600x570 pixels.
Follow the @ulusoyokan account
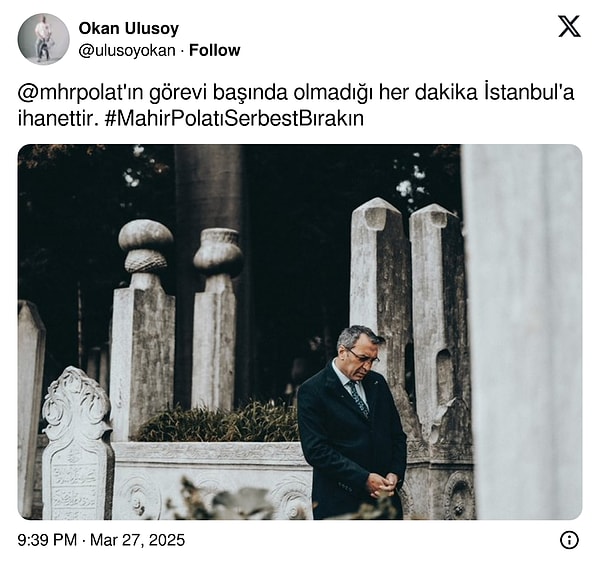coord(215,50)
